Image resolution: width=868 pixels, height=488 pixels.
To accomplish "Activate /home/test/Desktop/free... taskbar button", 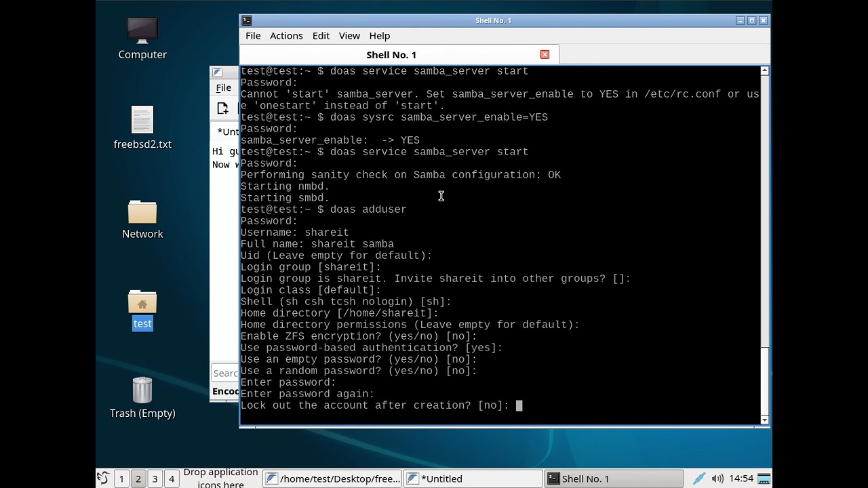I will pos(332,479).
